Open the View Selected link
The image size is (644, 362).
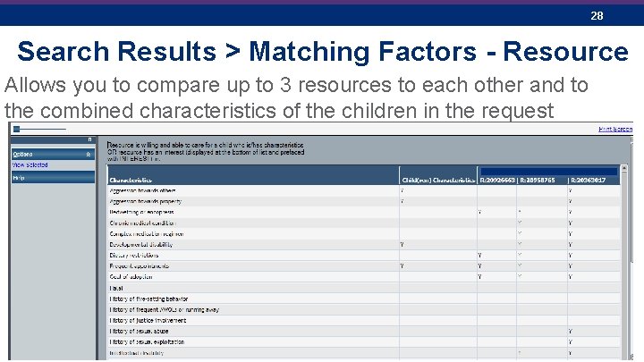pos(30,165)
